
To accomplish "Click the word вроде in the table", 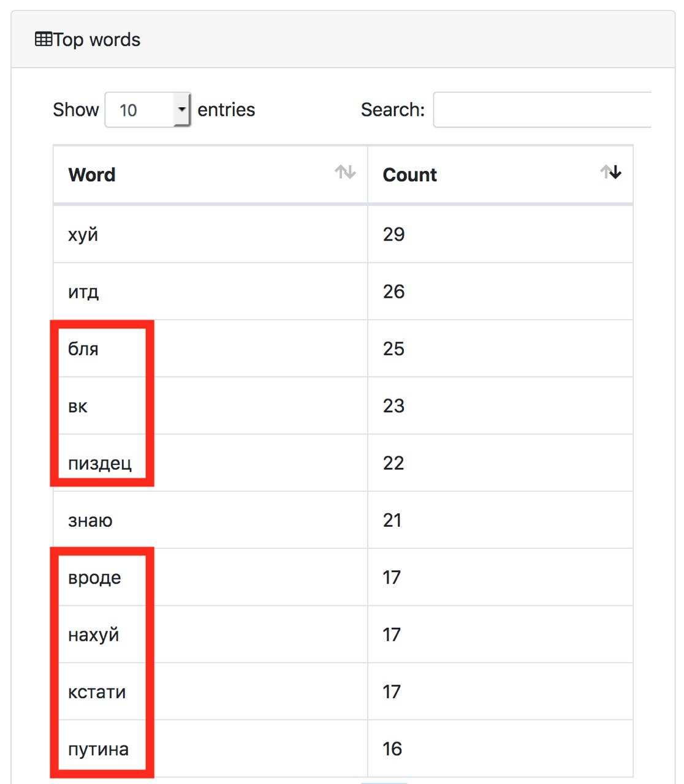I will click(94, 578).
